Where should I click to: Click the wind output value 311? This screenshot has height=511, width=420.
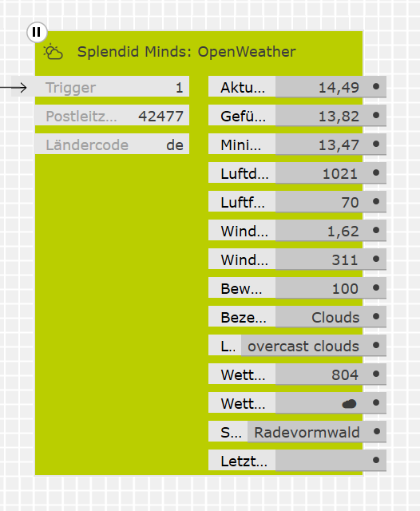(x=345, y=259)
